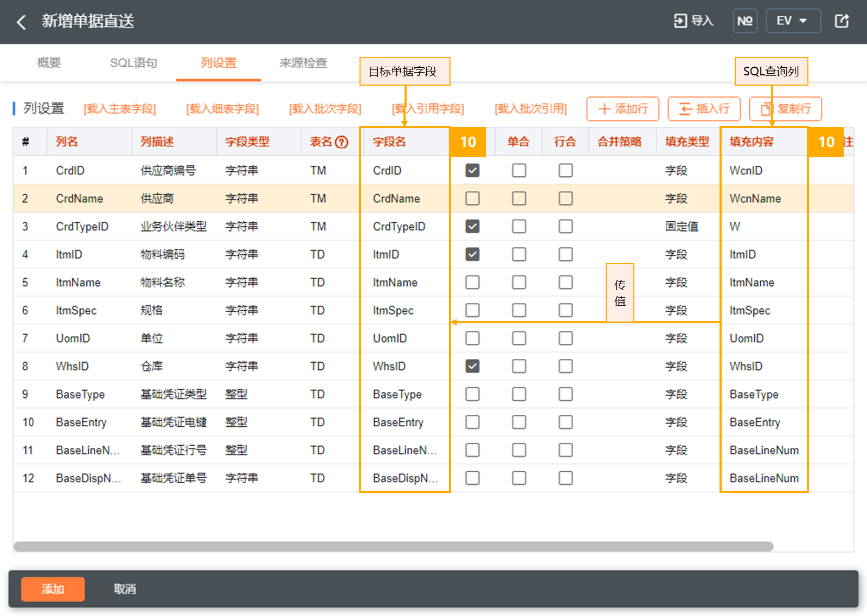This screenshot has width=867, height=616.
Task: Click the 取消 button
Action: coord(125,589)
